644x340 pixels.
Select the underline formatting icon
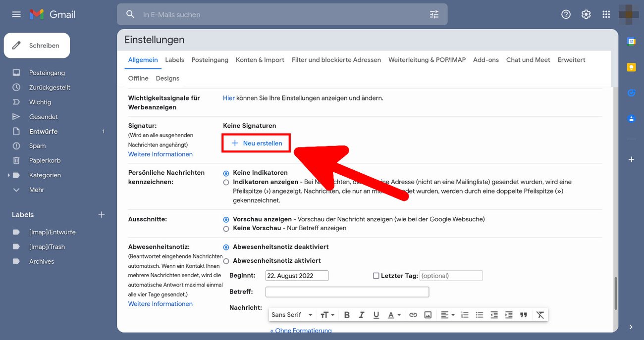click(376, 314)
